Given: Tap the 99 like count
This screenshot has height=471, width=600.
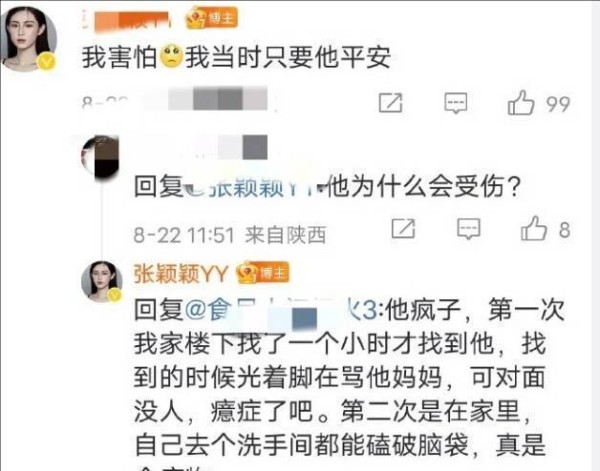Looking at the screenshot, I should pos(558,104).
